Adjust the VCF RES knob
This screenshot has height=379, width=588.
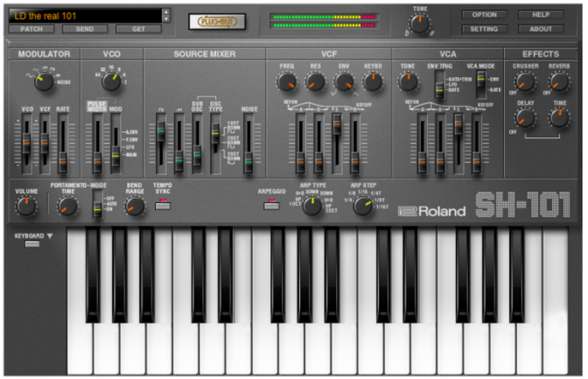315,82
